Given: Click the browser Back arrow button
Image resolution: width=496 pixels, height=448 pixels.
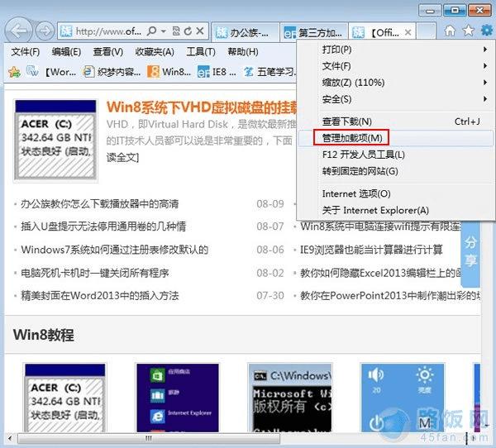Looking at the screenshot, I should (x=19, y=31).
